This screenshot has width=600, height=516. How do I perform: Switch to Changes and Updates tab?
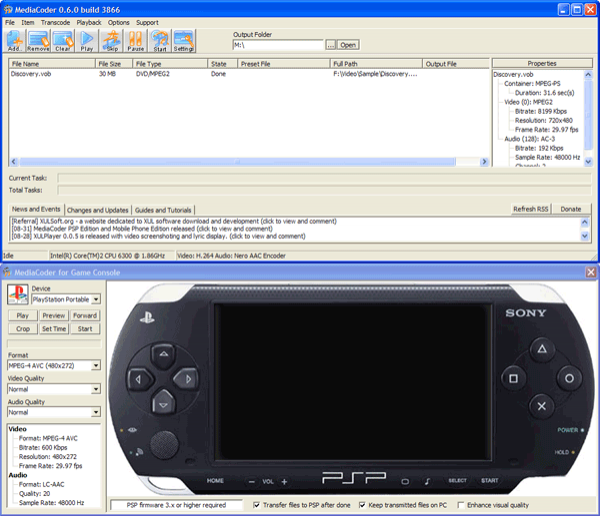click(98, 210)
